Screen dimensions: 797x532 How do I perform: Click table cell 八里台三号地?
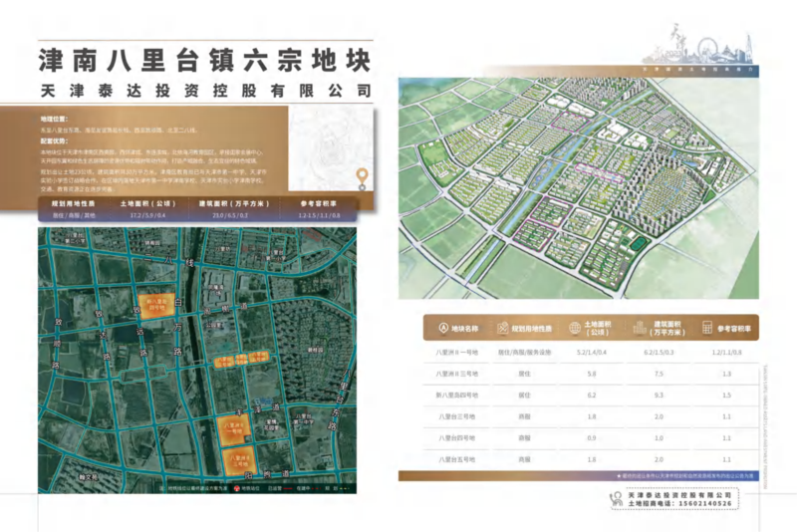(456, 416)
